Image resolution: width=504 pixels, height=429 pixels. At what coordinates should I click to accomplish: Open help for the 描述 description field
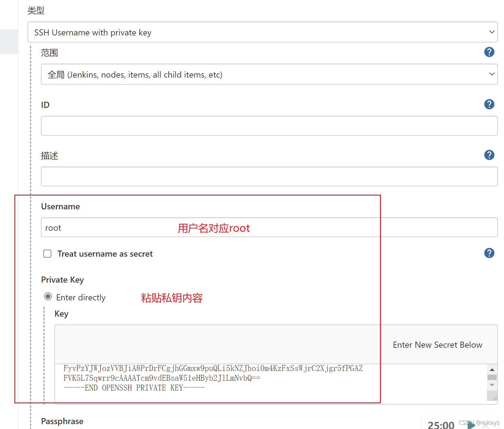[489, 155]
